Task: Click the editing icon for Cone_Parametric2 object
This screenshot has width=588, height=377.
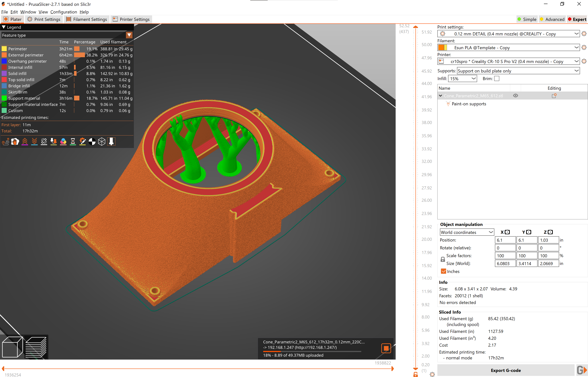Action: [554, 96]
